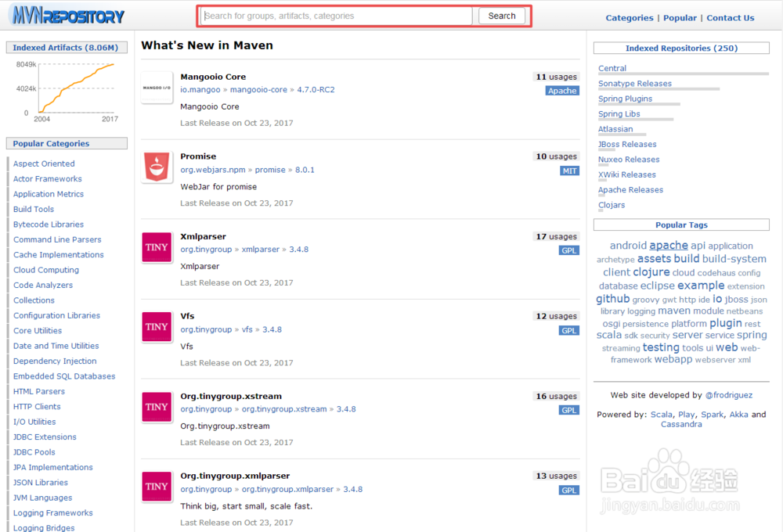This screenshot has height=532, width=783.
Task: Click the GPL badge for Xmlparser
Action: point(568,250)
